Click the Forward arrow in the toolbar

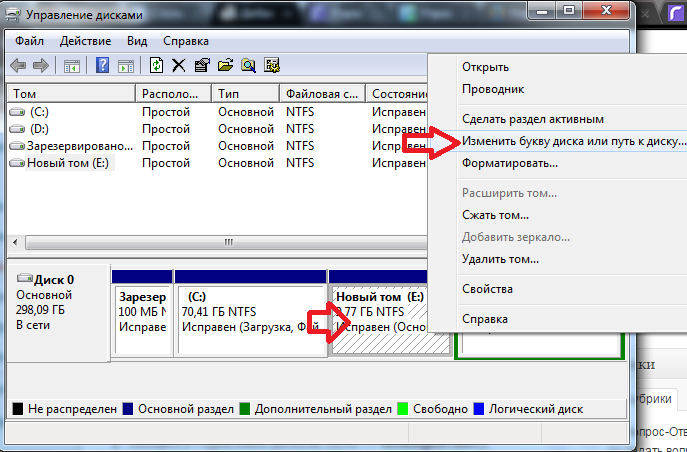(41, 66)
